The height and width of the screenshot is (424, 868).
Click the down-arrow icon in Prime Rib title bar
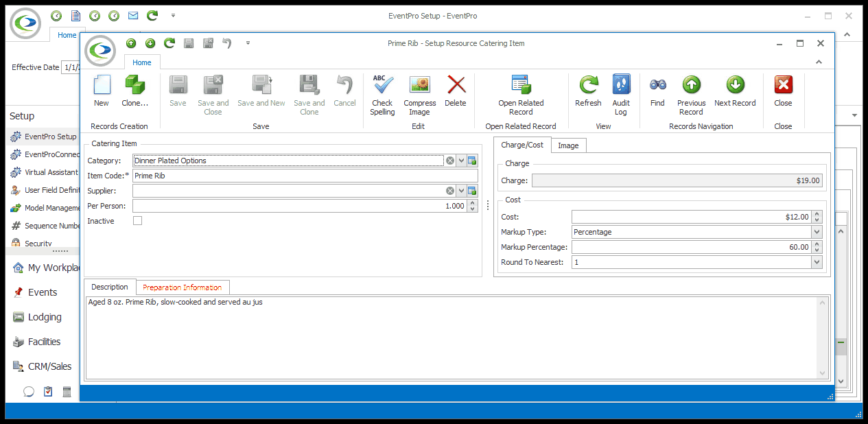[150, 43]
